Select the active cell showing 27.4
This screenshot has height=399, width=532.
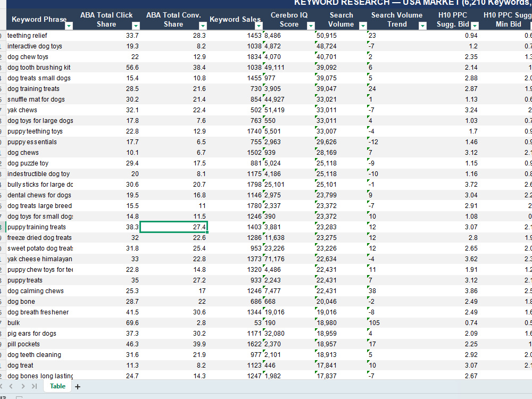click(x=173, y=227)
